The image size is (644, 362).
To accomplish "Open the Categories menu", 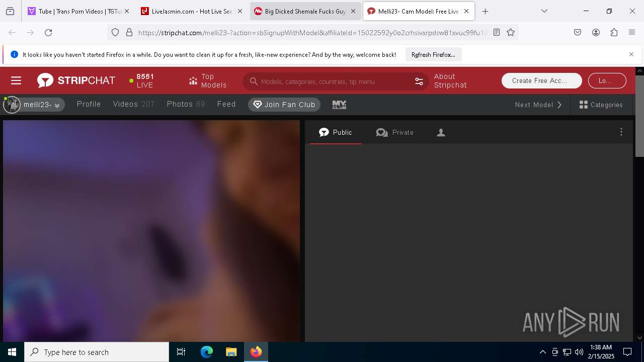I will (601, 105).
